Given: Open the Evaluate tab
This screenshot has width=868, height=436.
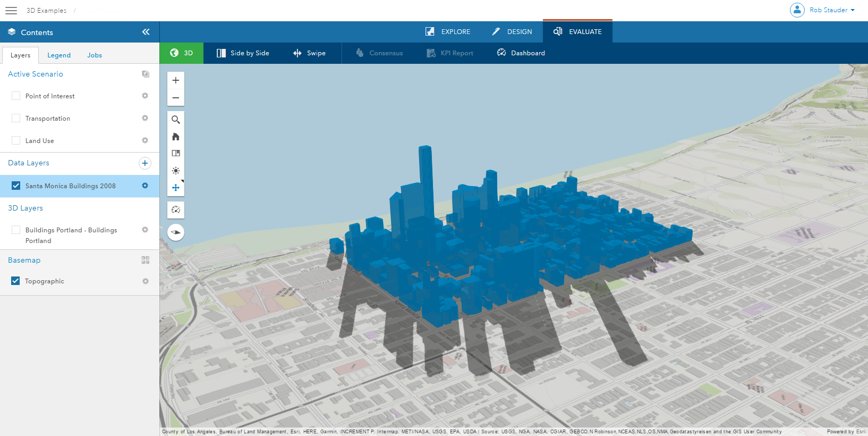Looking at the screenshot, I should (577, 32).
